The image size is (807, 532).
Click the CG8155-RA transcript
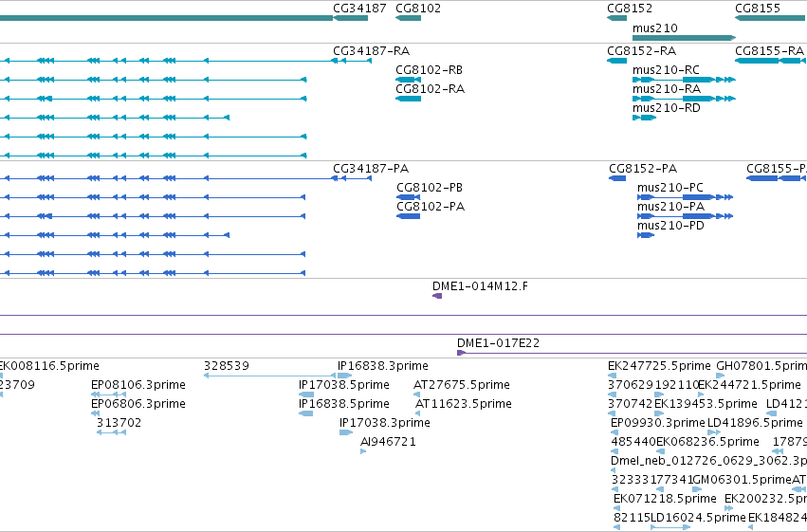pos(771,61)
